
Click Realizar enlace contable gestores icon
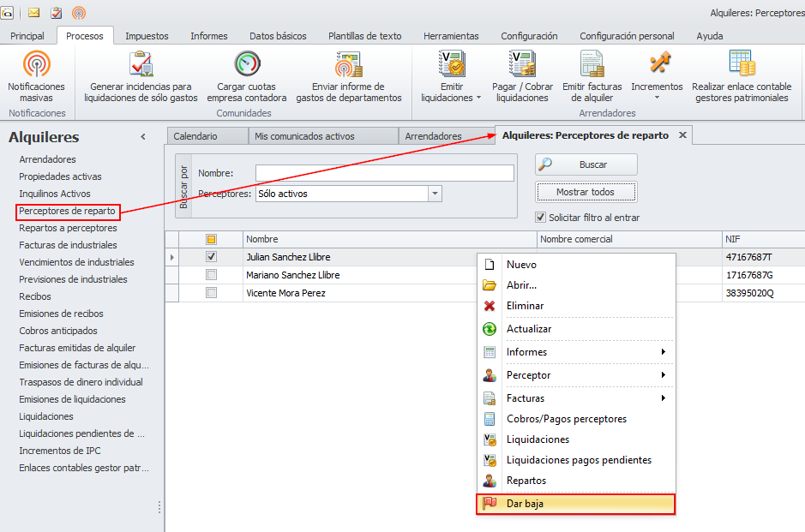tap(742, 65)
